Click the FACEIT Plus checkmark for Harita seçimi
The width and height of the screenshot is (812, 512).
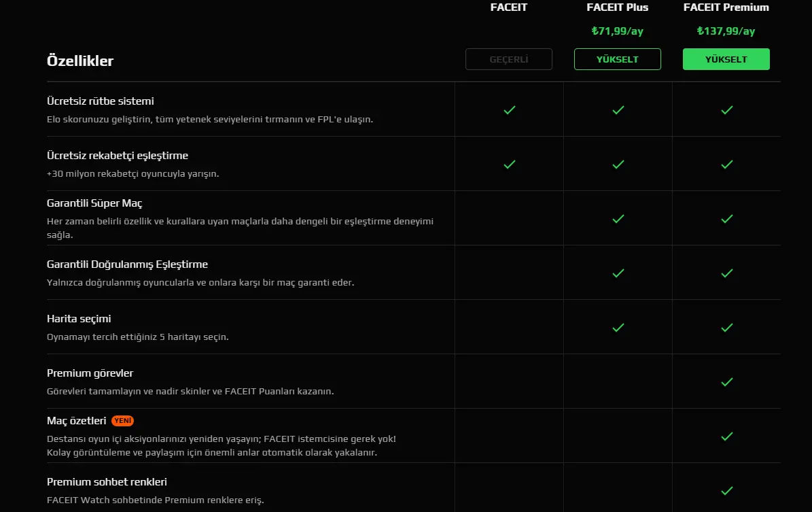pyautogui.click(x=618, y=328)
